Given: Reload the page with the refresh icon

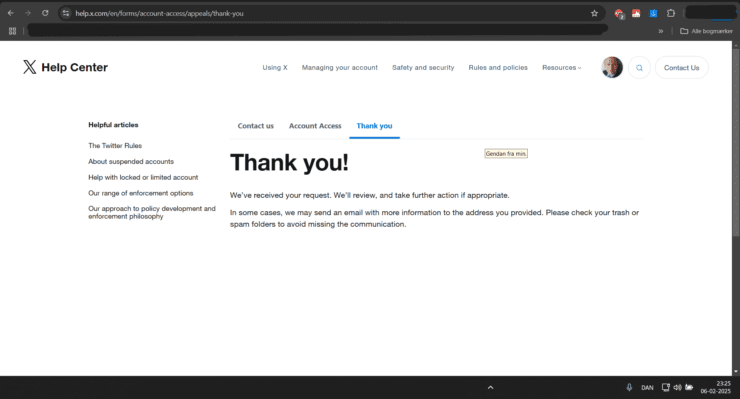Looking at the screenshot, I should [x=45, y=13].
